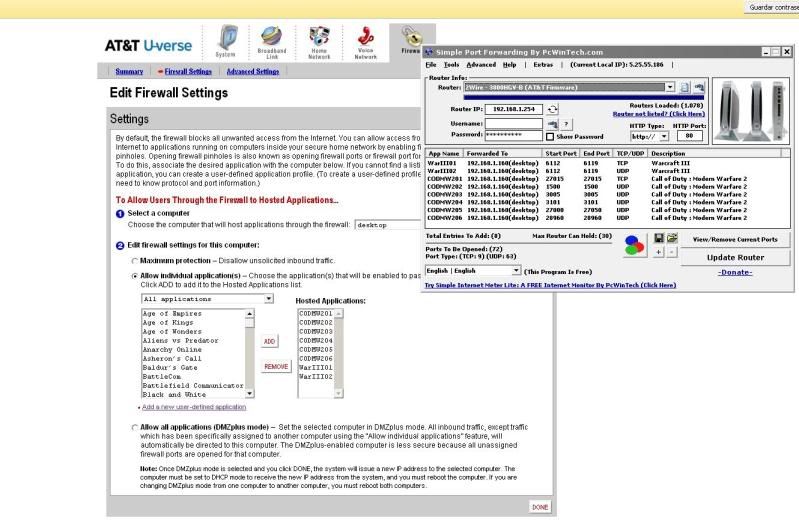
Task: Click the plus add-entry button
Action: 658,252
